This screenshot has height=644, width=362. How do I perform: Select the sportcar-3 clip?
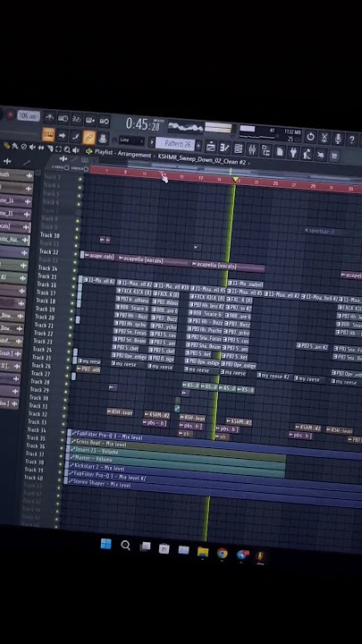point(319,232)
